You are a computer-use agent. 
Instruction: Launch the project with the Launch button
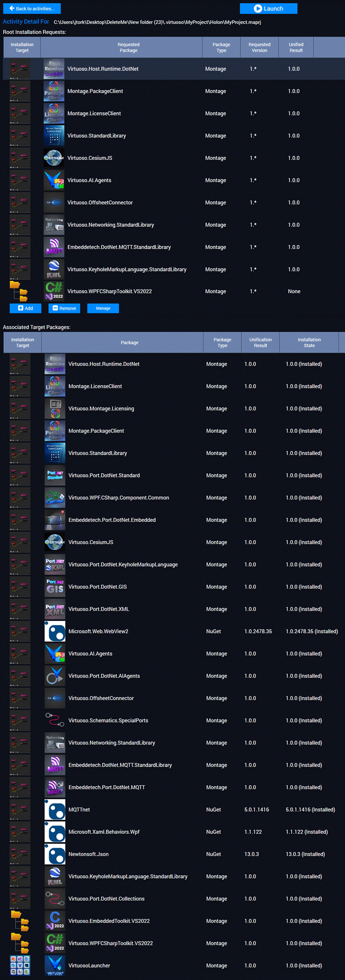pos(268,8)
